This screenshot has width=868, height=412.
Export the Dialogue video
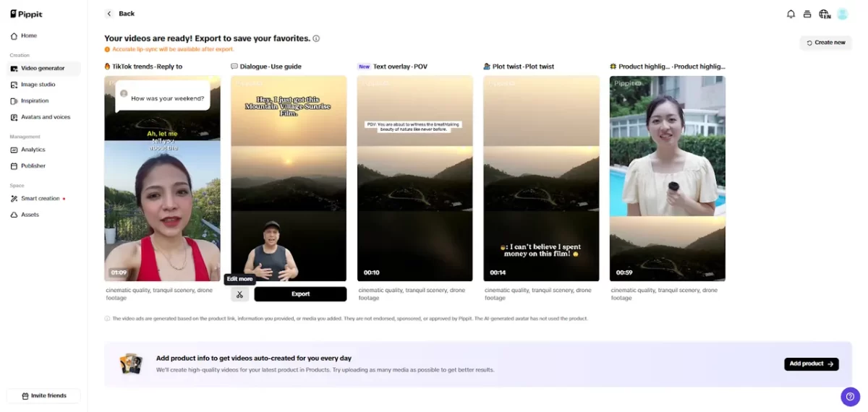coord(300,294)
